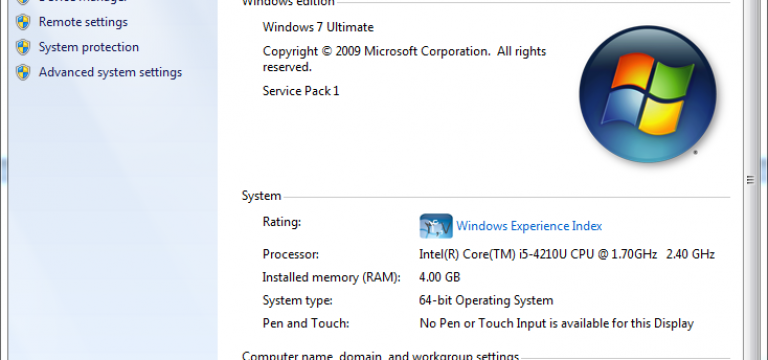Open Advanced system settings link
This screenshot has height=360, width=768.
click(x=110, y=72)
